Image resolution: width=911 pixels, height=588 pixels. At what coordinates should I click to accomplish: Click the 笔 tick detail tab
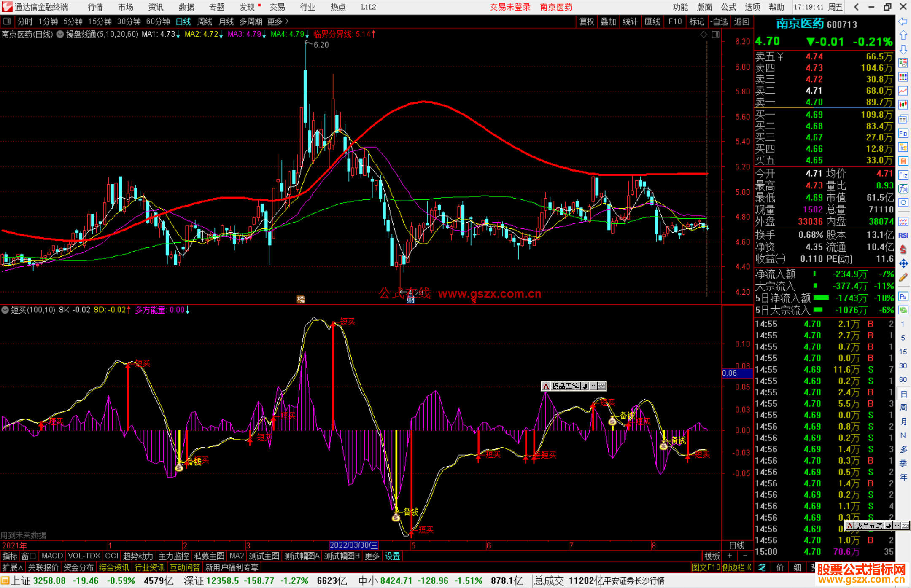(x=762, y=567)
